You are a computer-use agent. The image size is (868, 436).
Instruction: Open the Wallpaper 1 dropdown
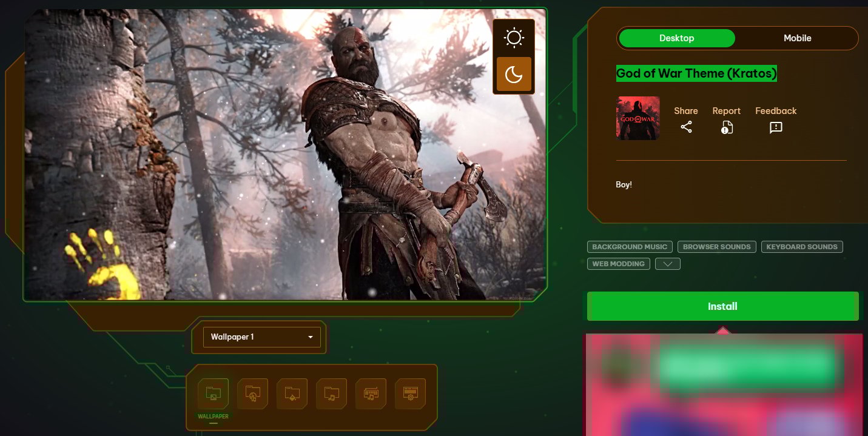coord(261,337)
